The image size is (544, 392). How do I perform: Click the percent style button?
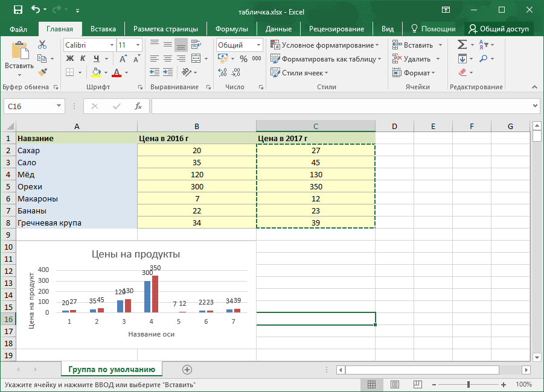tap(243, 59)
